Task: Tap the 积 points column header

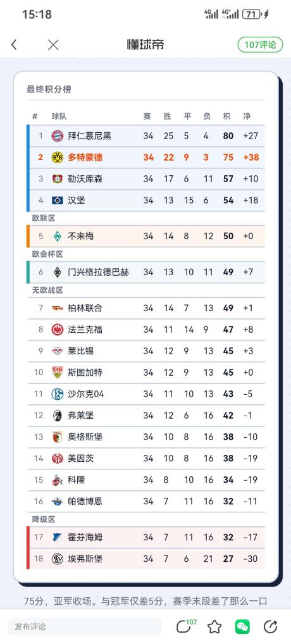Action: point(226,116)
